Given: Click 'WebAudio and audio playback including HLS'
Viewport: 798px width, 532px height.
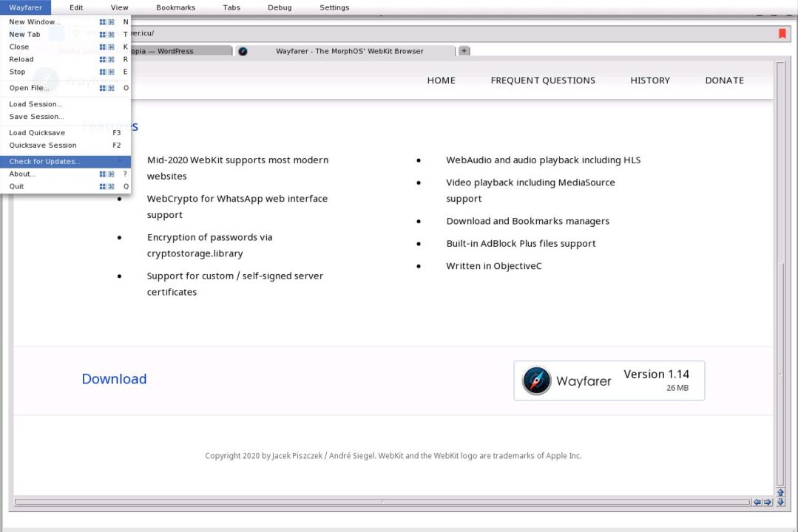Looking at the screenshot, I should pos(544,160).
